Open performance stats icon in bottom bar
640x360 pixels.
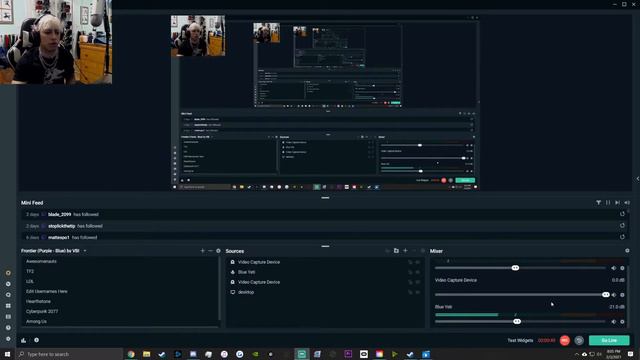(24, 340)
